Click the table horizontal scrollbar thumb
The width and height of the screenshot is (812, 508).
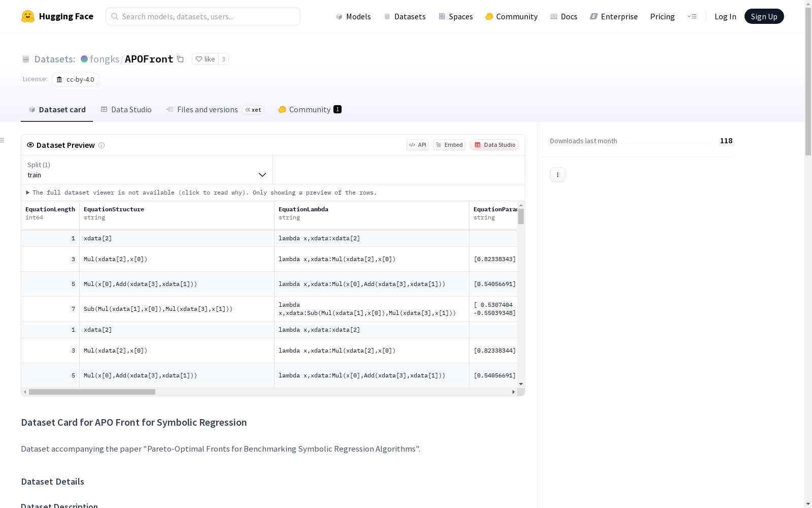[92, 392]
